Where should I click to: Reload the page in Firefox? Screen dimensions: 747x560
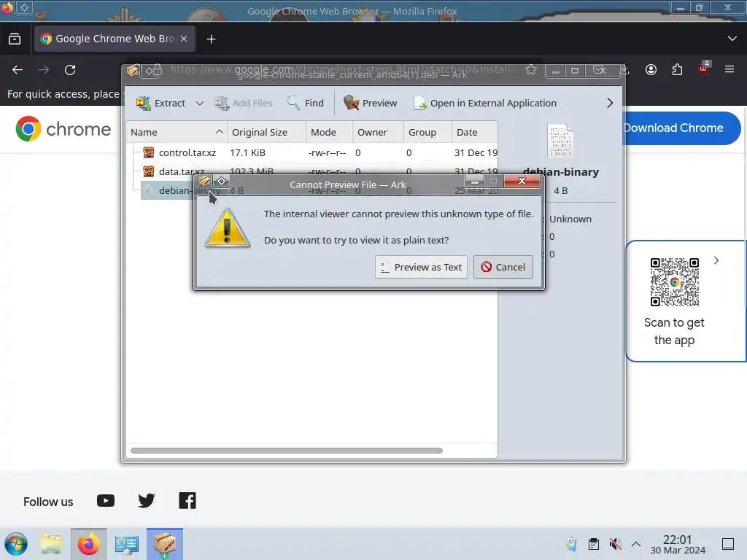(70, 70)
